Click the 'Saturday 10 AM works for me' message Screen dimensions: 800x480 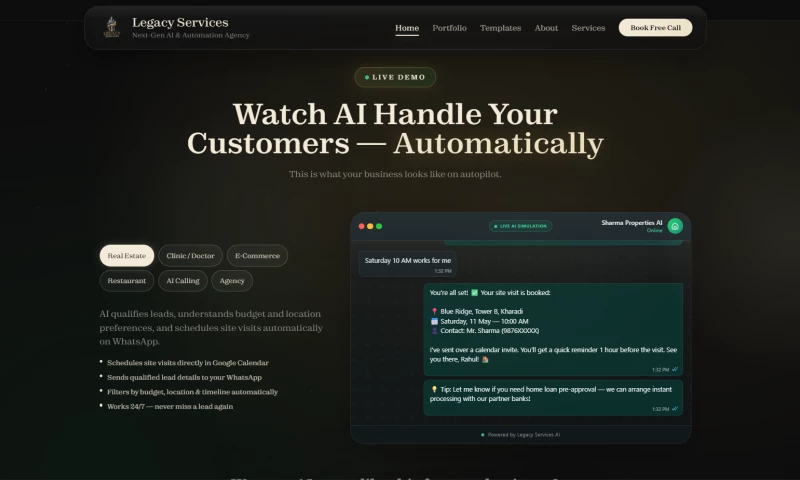[x=407, y=264]
